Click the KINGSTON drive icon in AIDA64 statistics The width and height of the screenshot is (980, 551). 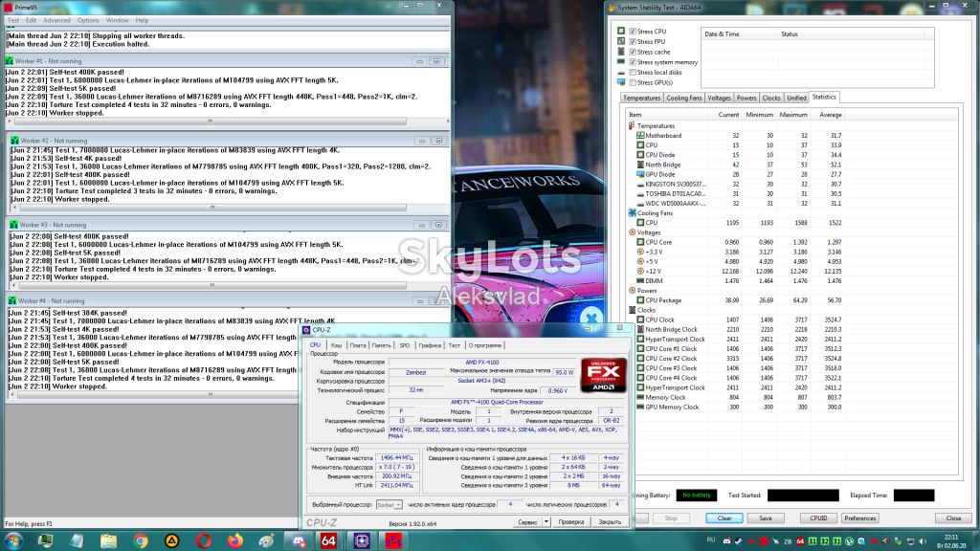[x=640, y=185]
